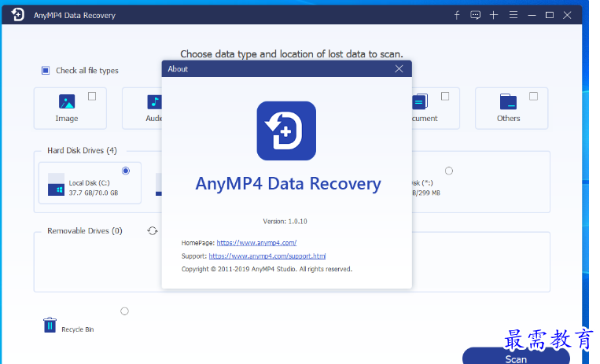Select the Local Disk (C:) radio button
Image resolution: width=600 pixels, height=364 pixels.
click(126, 171)
